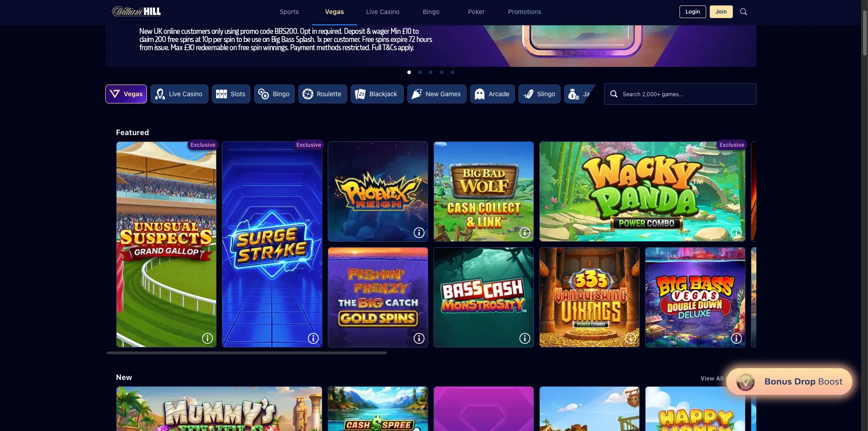Click the Join button

pos(721,12)
